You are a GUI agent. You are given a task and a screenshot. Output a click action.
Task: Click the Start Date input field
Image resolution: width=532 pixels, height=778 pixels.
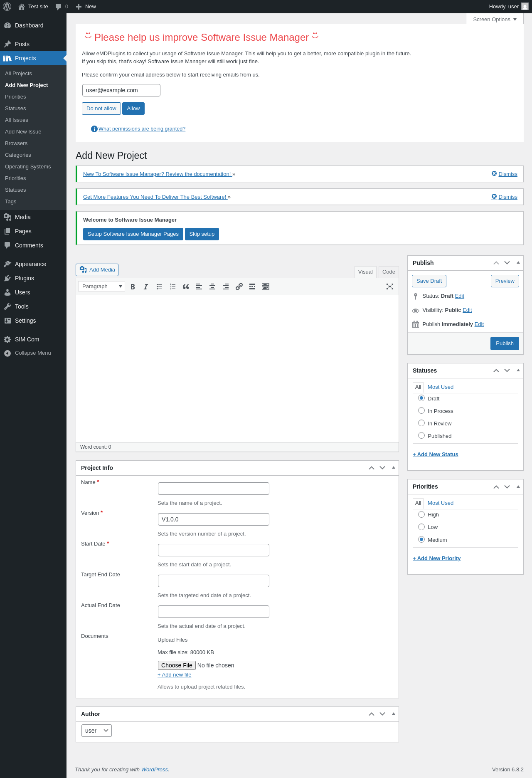click(214, 550)
